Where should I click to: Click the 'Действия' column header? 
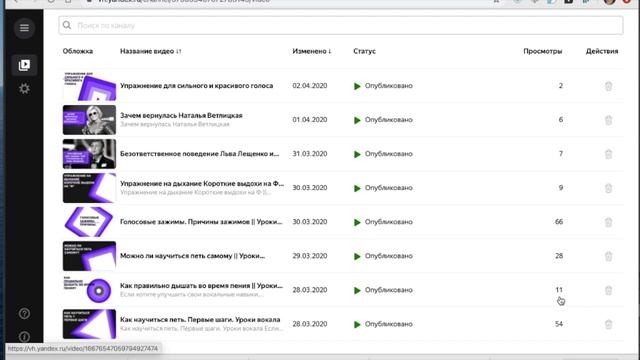click(x=602, y=51)
